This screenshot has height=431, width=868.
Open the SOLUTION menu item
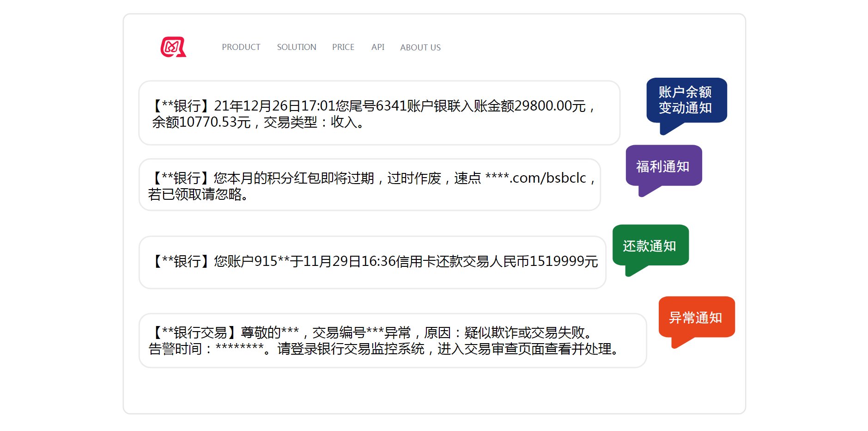(297, 47)
